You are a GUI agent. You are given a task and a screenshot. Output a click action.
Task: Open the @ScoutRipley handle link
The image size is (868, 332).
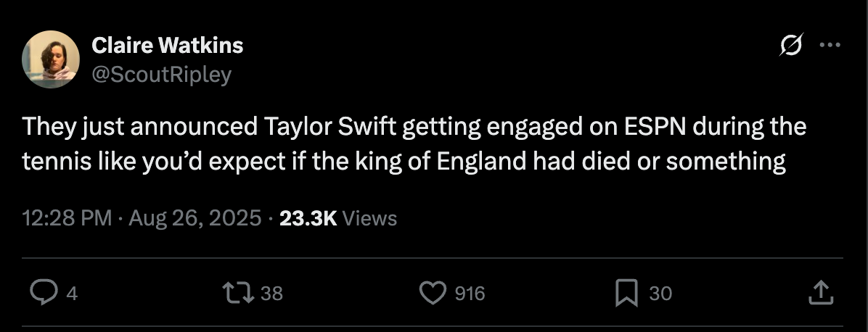coord(161,74)
